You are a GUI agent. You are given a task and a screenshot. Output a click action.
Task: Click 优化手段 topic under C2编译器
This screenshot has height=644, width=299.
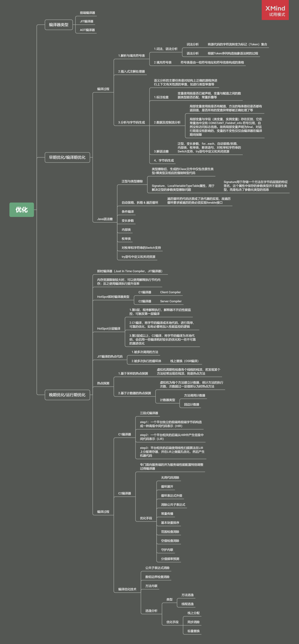pos(146,518)
